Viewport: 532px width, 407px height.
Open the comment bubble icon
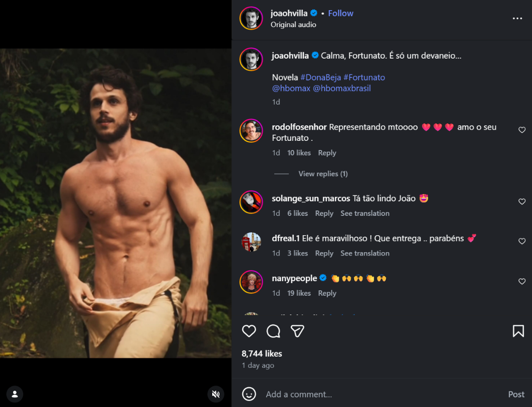[273, 331]
